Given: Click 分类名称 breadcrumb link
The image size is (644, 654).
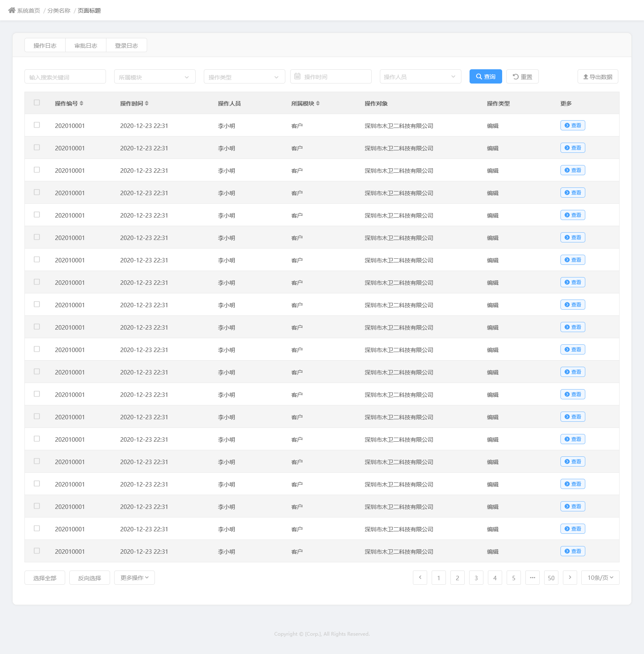Looking at the screenshot, I should [x=59, y=11].
